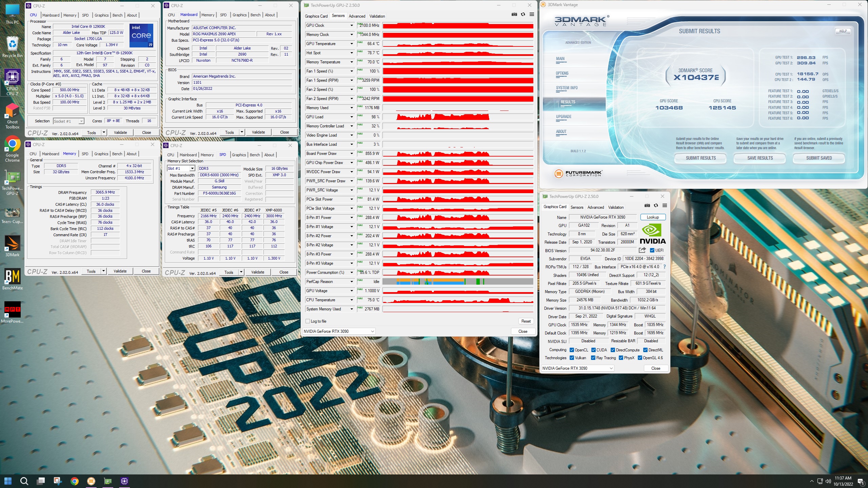Click the NVIDIA logo in GPU-Z
Image resolution: width=868 pixels, height=488 pixels.
click(653, 234)
